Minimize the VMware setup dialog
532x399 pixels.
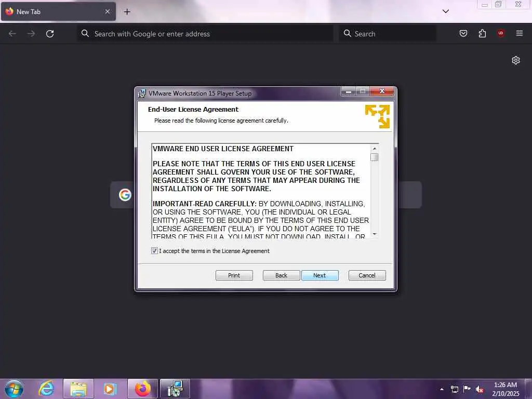tap(348, 91)
